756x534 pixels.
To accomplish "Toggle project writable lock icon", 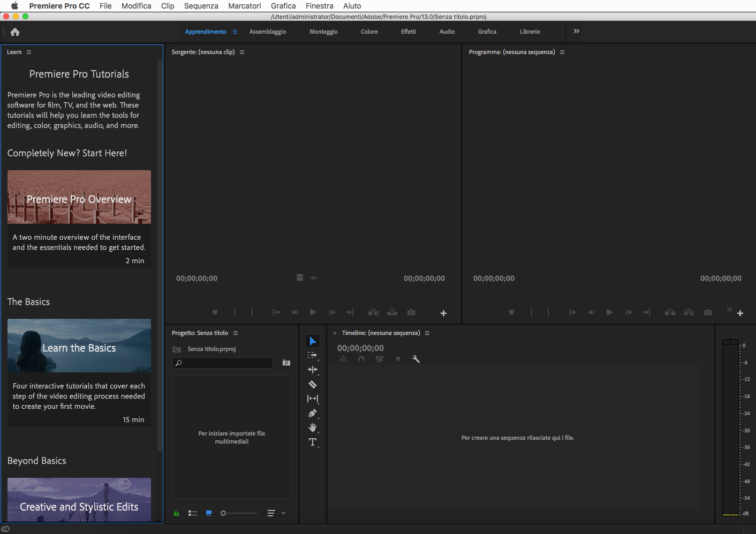I will (176, 513).
